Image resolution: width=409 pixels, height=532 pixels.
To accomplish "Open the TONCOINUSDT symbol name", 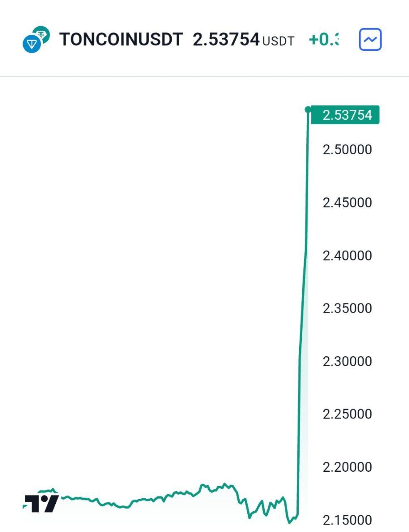I will point(121,39).
